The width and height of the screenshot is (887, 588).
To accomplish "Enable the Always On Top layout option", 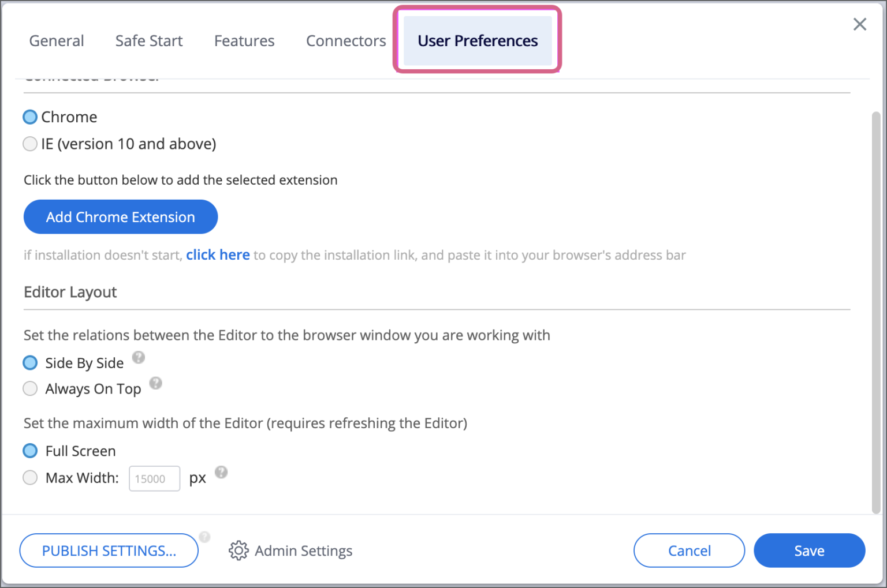I will (x=29, y=388).
